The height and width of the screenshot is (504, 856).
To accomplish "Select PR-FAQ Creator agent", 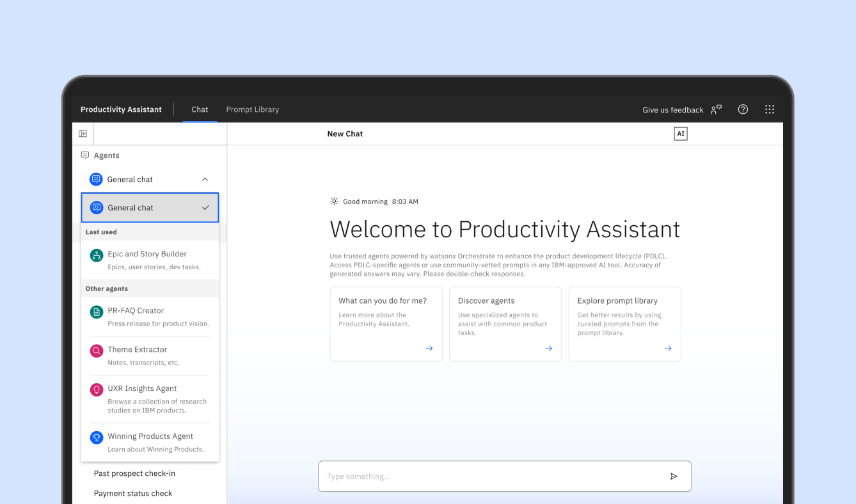I will [x=150, y=317].
